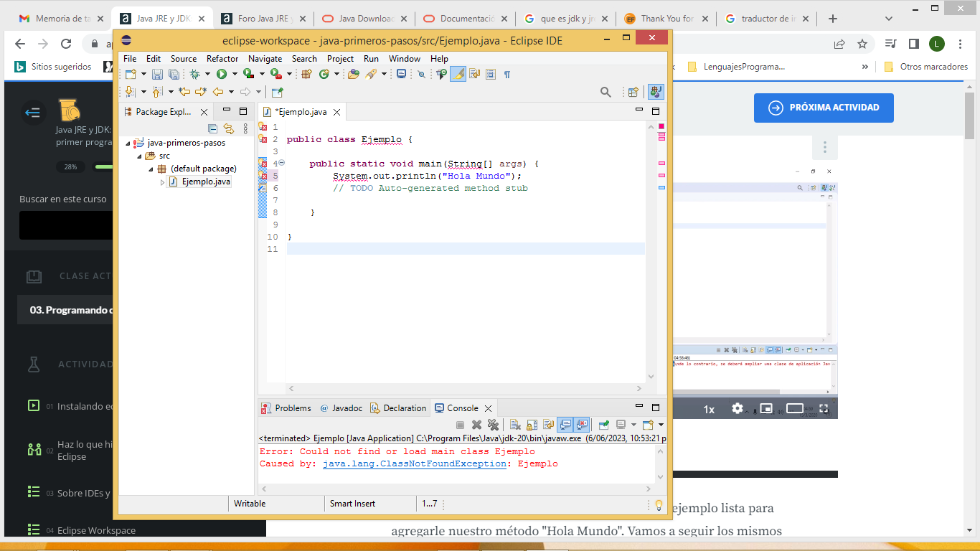Open Package Explorer view menu dots
The width and height of the screenshot is (980, 551).
(246, 128)
